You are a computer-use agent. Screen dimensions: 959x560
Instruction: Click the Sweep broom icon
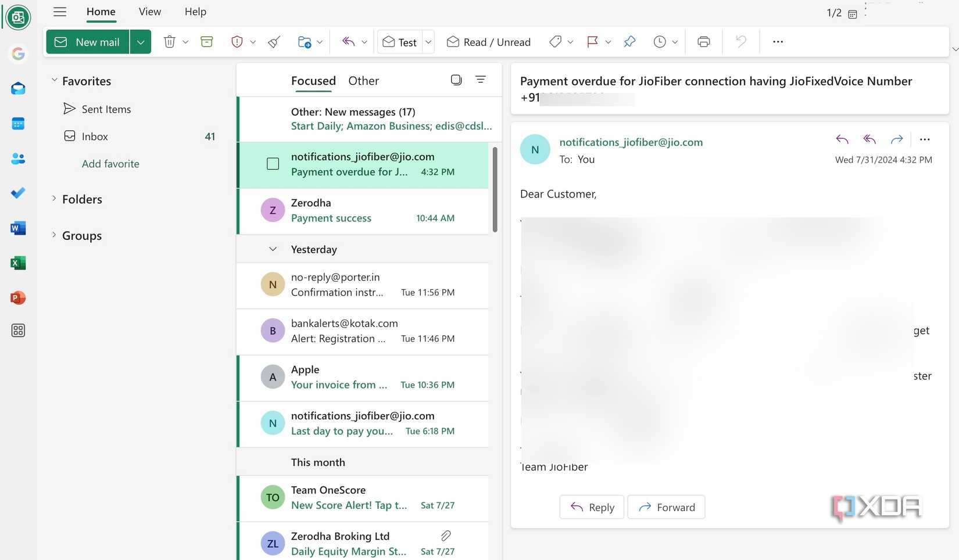274,42
